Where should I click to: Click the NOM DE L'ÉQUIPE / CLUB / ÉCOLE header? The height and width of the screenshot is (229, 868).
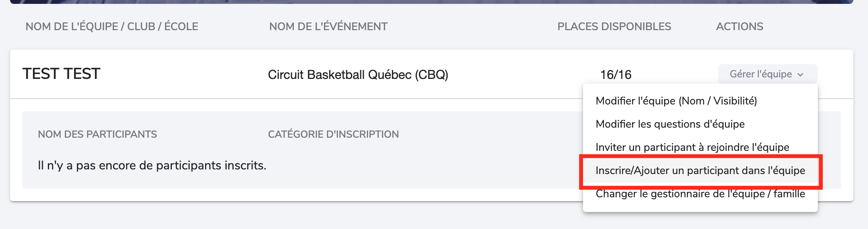pos(112,27)
